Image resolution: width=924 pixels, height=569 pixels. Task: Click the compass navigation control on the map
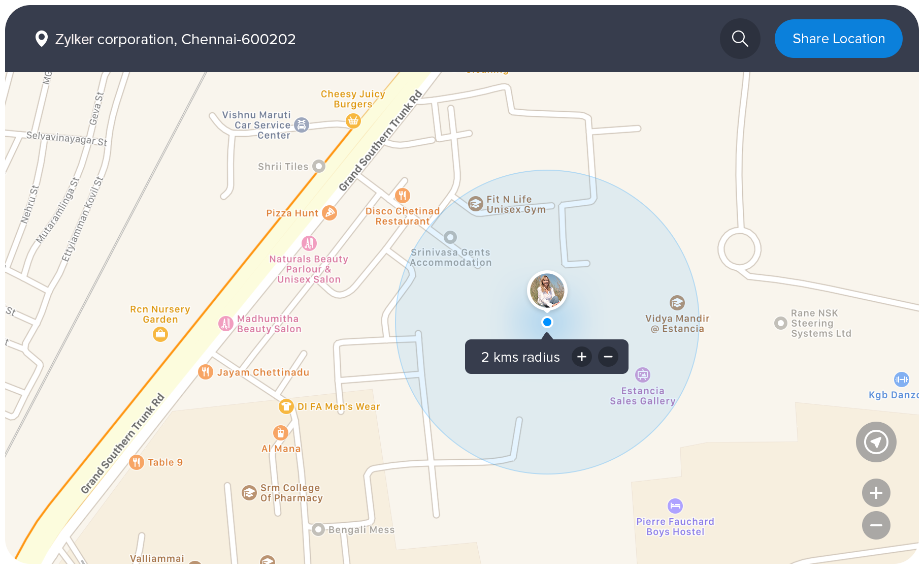(x=876, y=442)
